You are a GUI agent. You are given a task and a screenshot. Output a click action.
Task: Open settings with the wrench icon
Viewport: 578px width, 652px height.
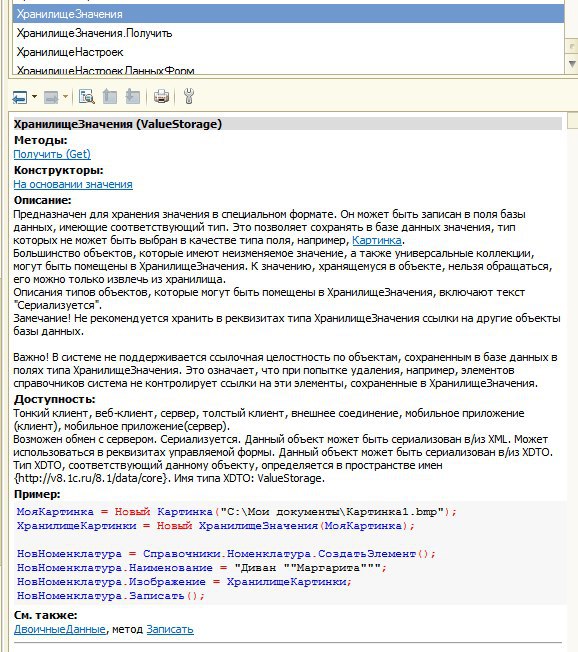pos(189,96)
